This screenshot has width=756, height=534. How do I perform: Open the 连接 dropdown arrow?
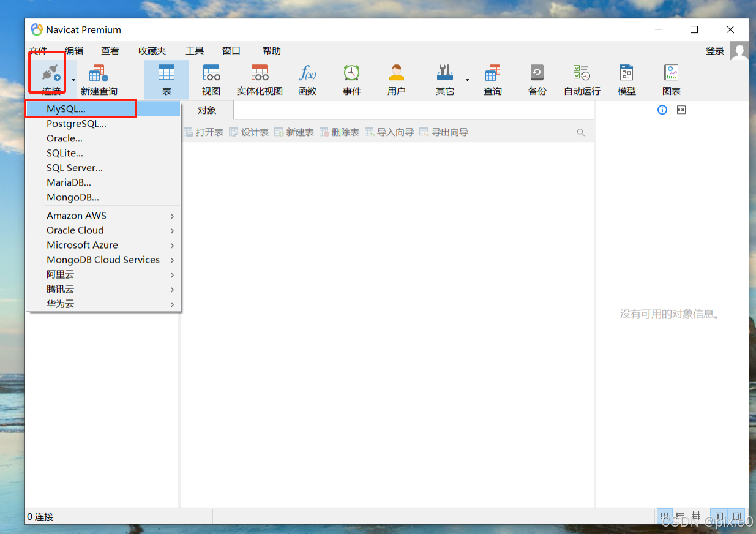coord(74,80)
